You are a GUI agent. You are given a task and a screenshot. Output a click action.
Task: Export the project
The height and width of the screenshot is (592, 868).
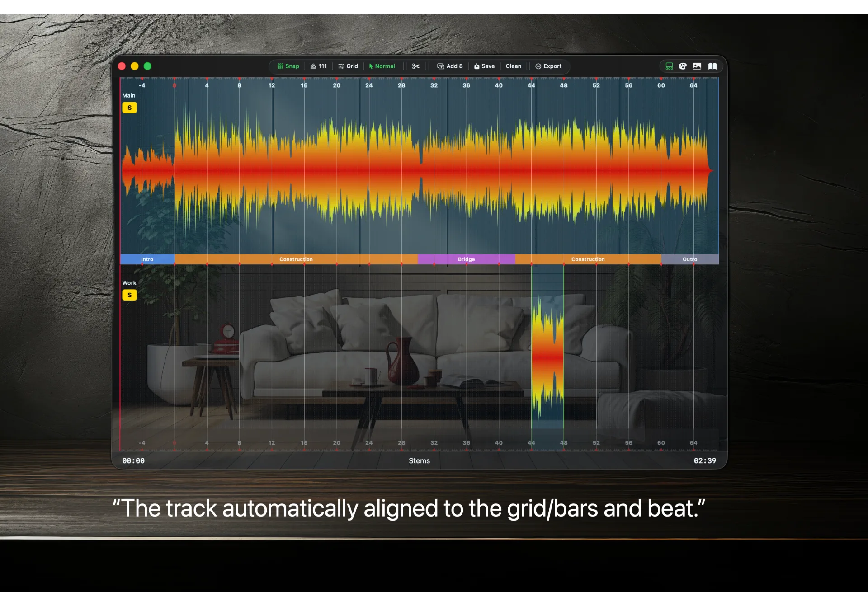pyautogui.click(x=548, y=66)
